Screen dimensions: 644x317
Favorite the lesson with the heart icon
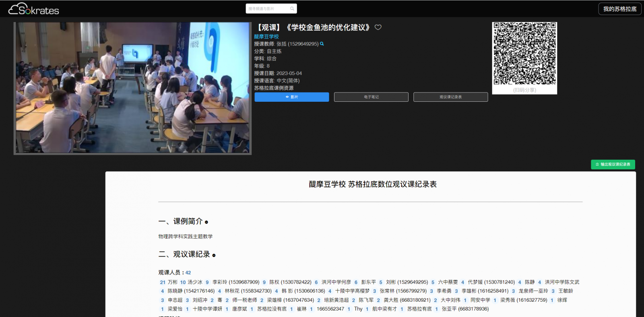[x=378, y=27]
